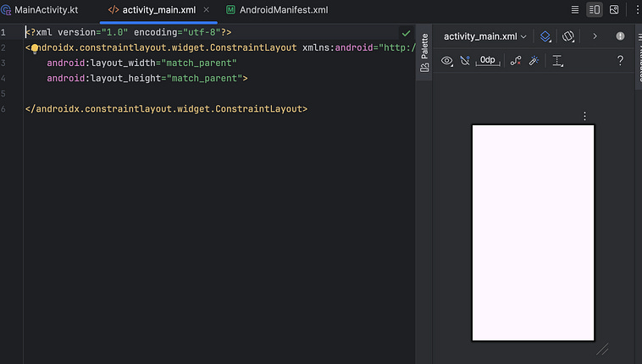Click the yellow intention lightbulb on line 2

35,49
